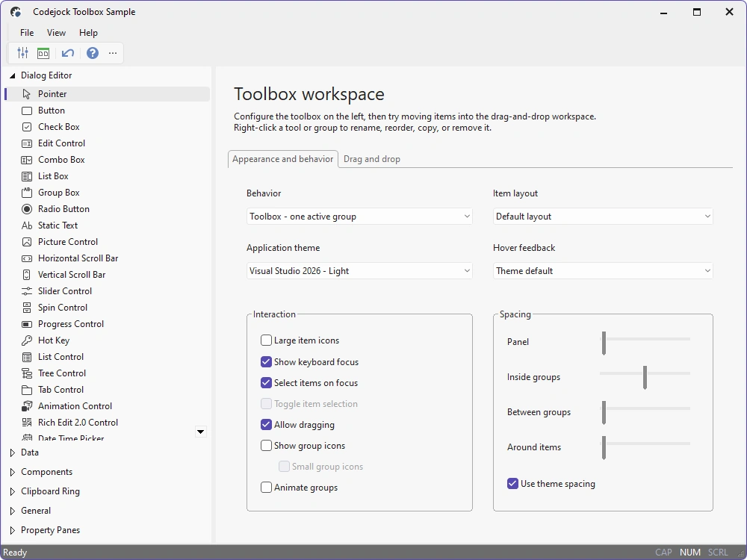Viewport: 747px width, 560px height.
Task: Click the Between groups spacing slider
Action: (645, 412)
